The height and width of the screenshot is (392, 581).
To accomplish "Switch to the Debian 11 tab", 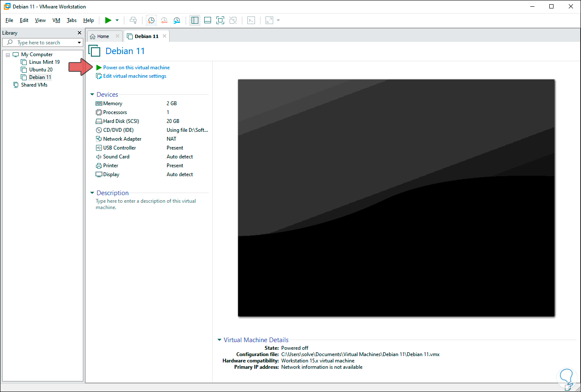I will click(146, 36).
